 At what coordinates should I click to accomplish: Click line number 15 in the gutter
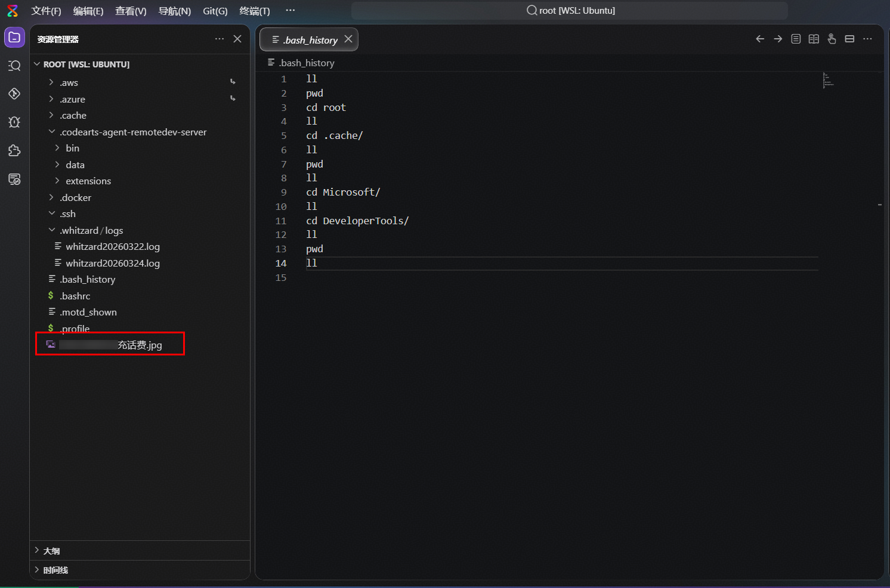[x=281, y=277]
